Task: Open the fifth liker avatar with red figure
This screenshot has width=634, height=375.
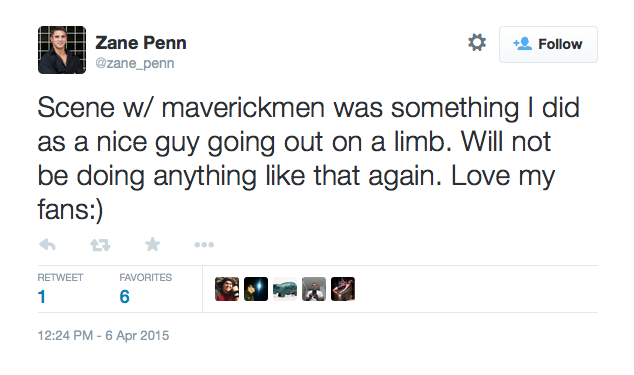Action: point(343,289)
